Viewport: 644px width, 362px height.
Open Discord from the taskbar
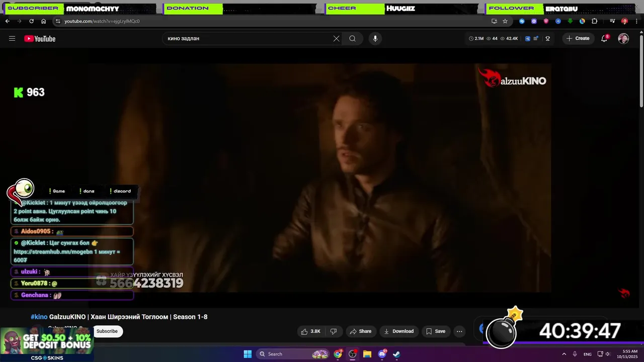coord(382,354)
